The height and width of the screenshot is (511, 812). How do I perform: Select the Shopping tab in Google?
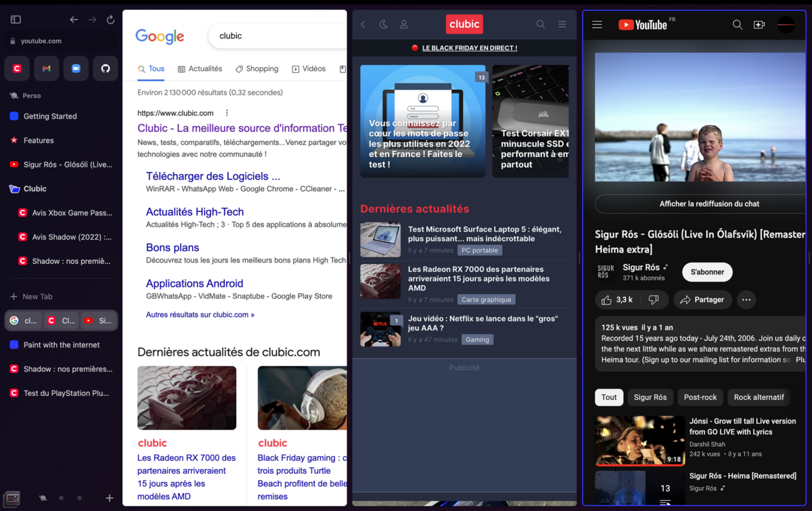(257, 69)
